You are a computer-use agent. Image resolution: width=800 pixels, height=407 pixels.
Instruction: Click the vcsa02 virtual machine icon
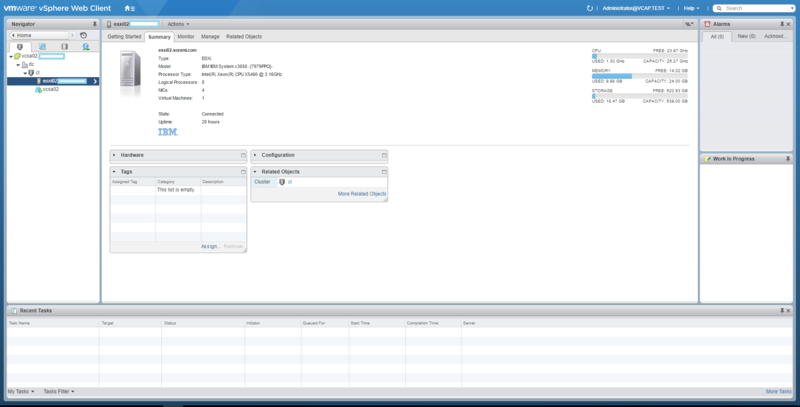click(38, 89)
